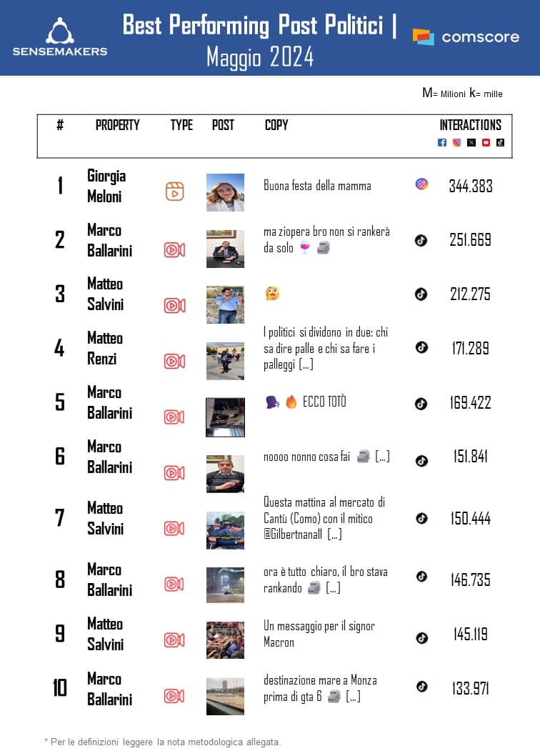Click the Reels type icon for Giorgia Meloni

click(x=174, y=192)
